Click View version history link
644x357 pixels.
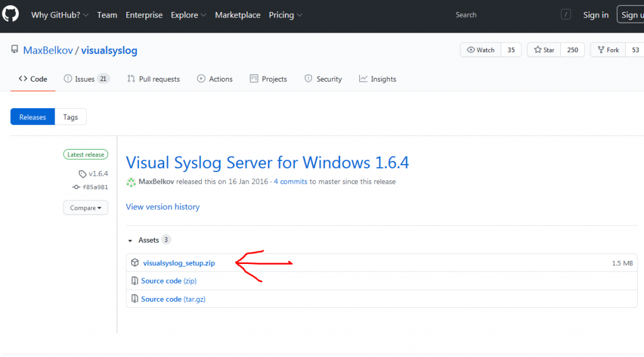pyautogui.click(x=163, y=207)
